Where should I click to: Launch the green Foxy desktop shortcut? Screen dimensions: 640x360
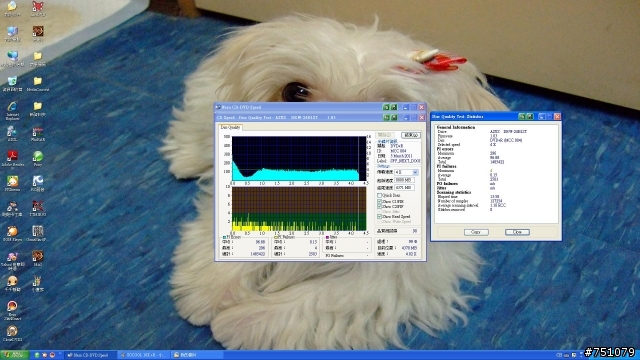pos(38,158)
